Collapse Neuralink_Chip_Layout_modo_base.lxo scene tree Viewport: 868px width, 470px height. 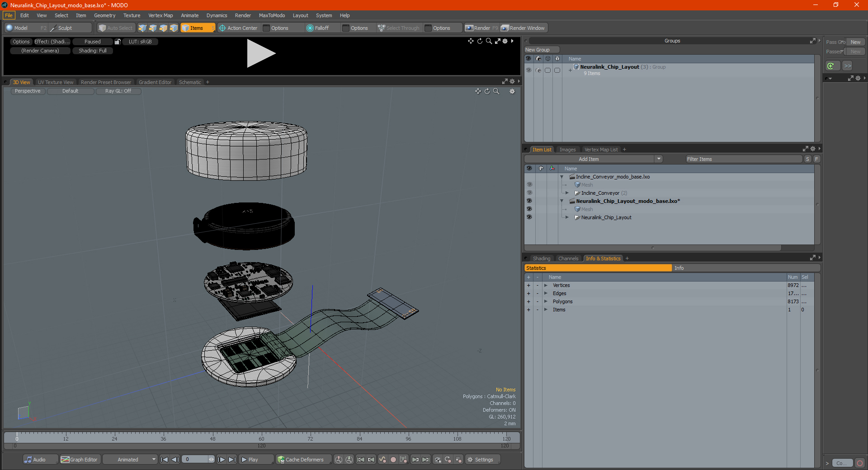pyautogui.click(x=562, y=201)
